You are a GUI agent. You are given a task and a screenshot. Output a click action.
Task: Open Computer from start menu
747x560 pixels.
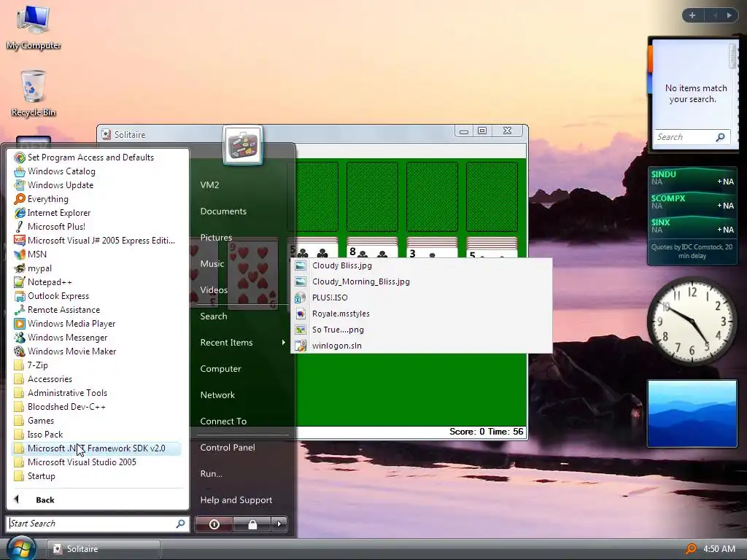pos(220,368)
